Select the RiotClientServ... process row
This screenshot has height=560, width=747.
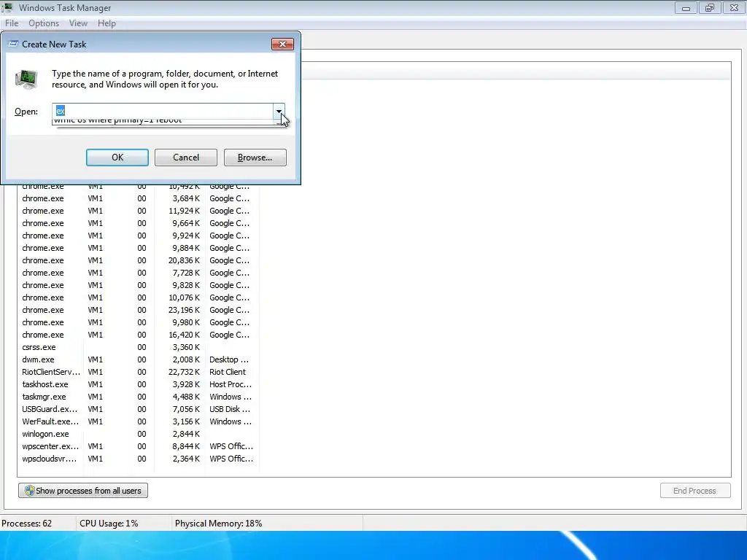point(138,372)
